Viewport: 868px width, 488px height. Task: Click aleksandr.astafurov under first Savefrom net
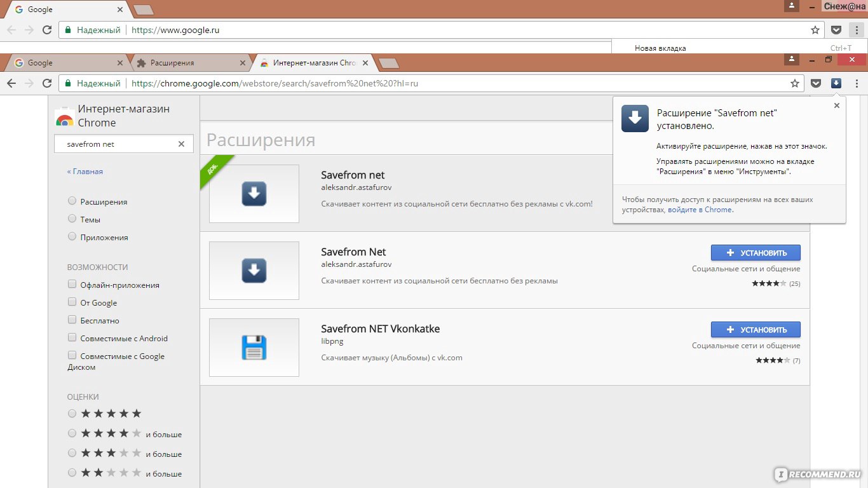pyautogui.click(x=356, y=187)
